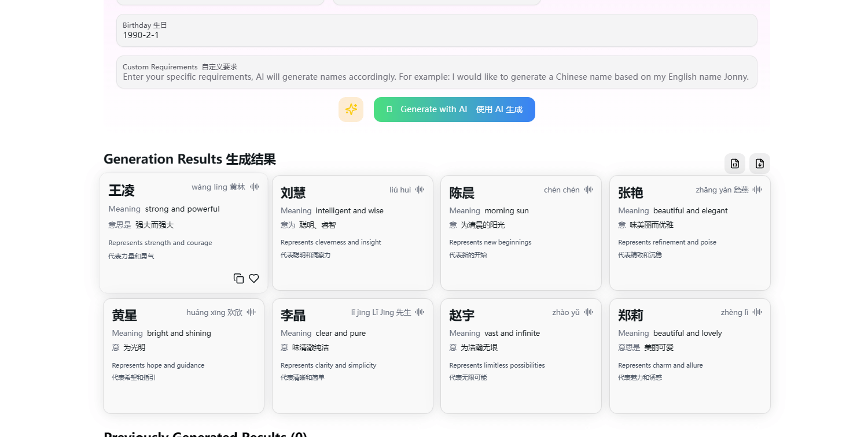Click 'Represents limitless possibilities' text
This screenshot has width=868, height=437.
pos(497,365)
